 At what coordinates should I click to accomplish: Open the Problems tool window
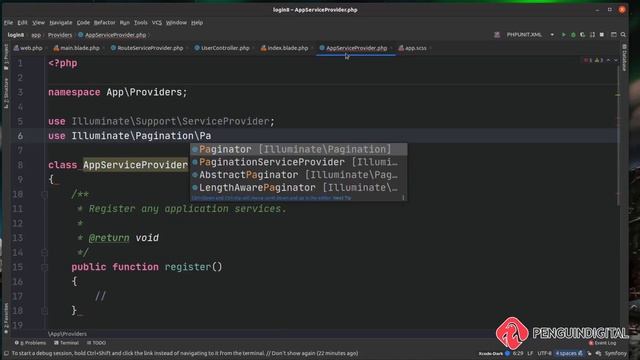click(30, 343)
